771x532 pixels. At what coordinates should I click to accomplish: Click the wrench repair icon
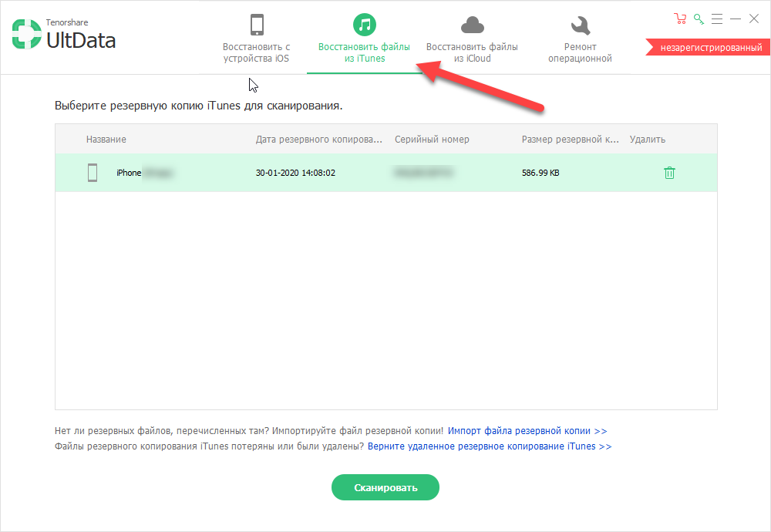[x=581, y=25]
